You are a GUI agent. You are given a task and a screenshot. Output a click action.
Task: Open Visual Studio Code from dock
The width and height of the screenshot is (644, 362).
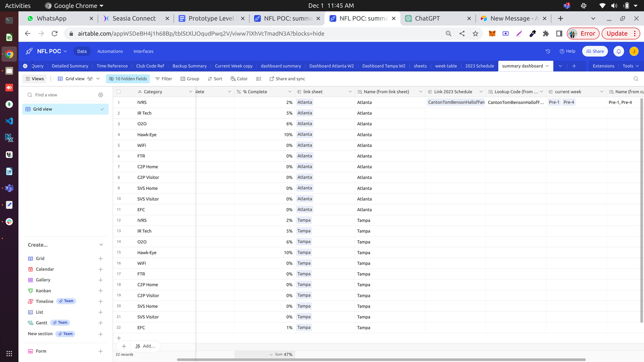[x=9, y=121]
